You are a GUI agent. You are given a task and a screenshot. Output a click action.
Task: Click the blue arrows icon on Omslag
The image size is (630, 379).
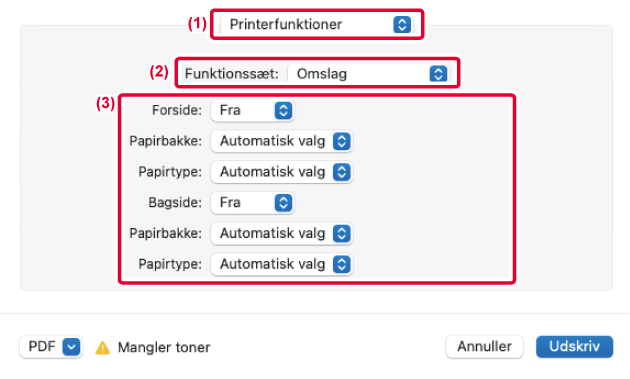coord(438,74)
